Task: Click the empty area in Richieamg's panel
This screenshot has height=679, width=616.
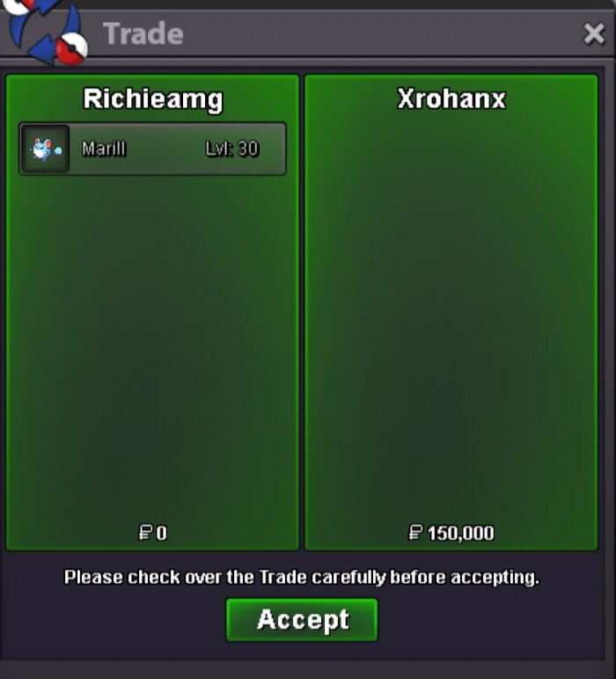Action: [x=152, y=346]
